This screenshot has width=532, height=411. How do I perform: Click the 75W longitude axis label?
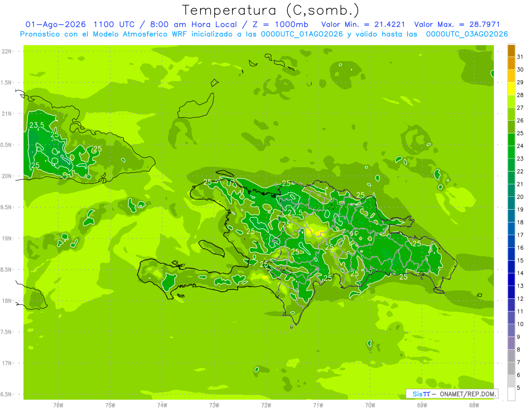(110, 405)
